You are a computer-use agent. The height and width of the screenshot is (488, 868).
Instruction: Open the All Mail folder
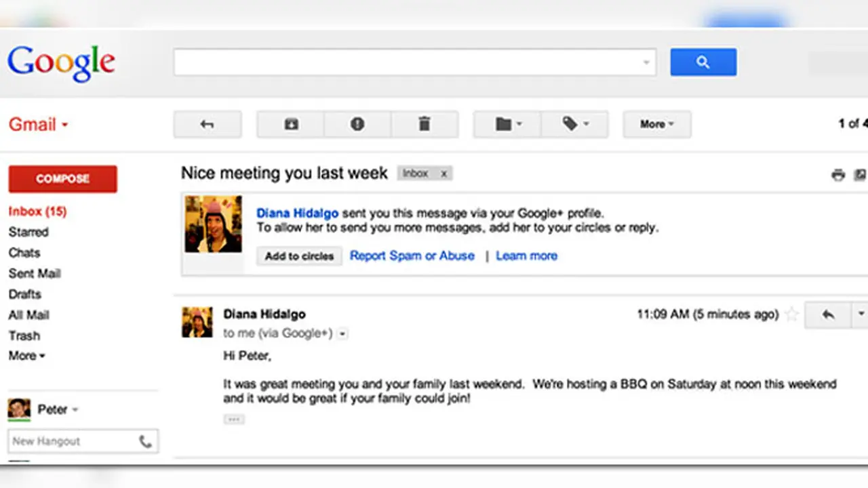point(28,315)
